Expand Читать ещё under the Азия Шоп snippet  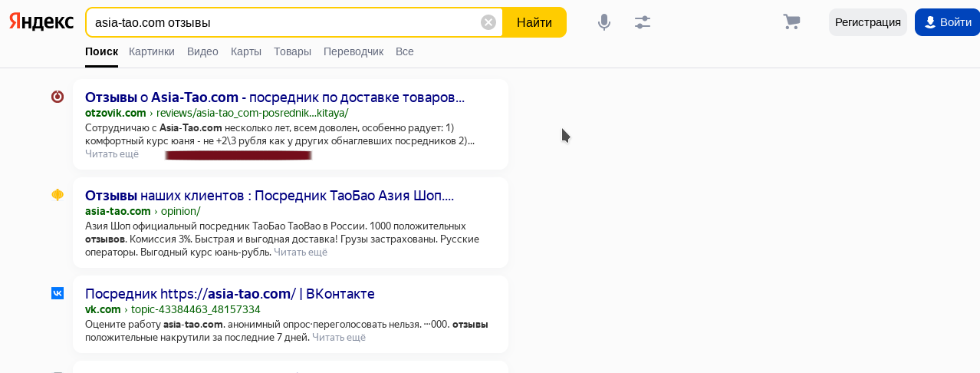pyautogui.click(x=301, y=252)
